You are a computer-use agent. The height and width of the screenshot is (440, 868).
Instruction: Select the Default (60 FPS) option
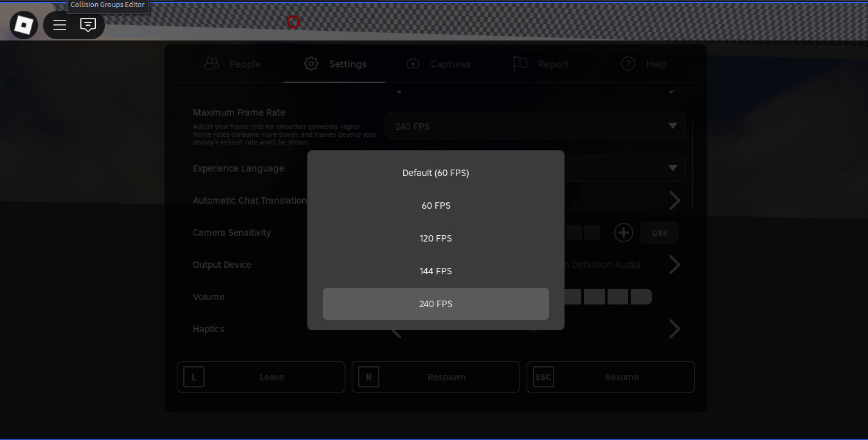tap(436, 173)
